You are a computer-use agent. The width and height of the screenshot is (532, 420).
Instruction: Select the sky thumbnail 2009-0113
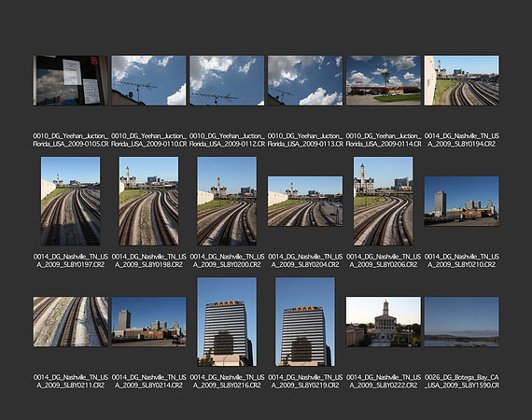305,80
